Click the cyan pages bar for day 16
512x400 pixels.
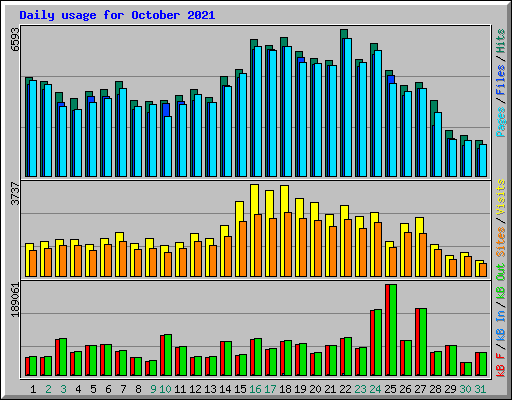[258, 111]
